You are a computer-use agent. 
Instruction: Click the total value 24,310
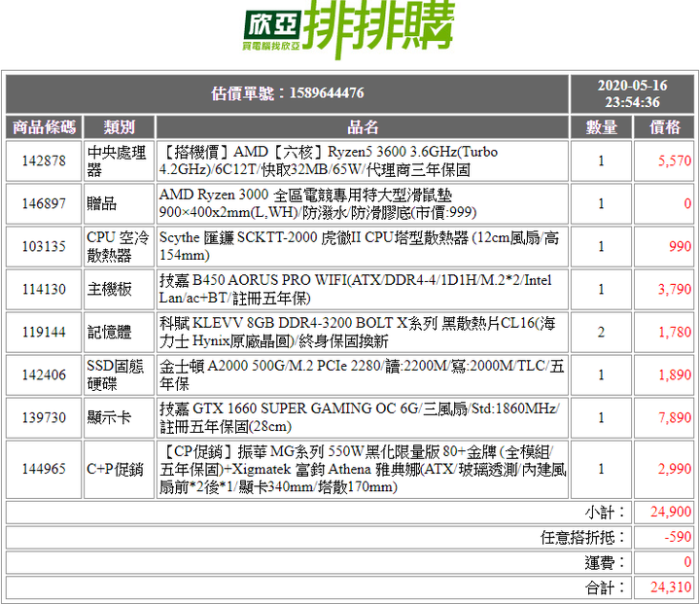click(x=671, y=587)
